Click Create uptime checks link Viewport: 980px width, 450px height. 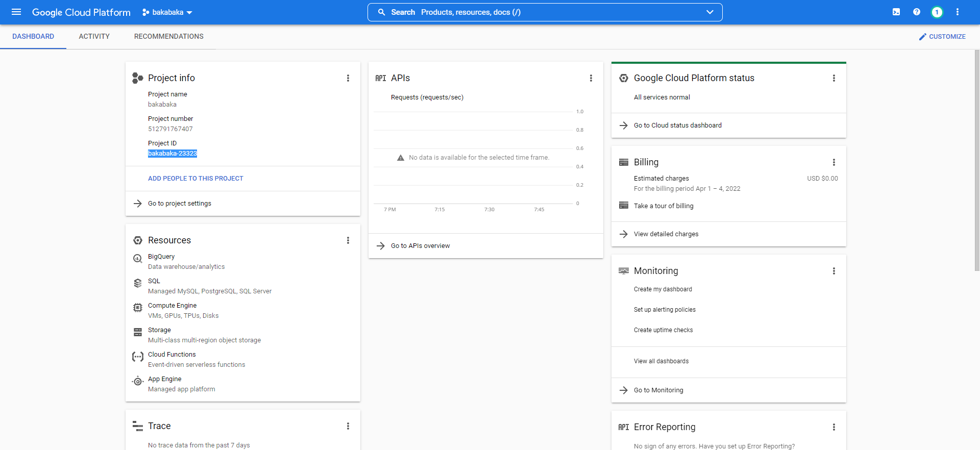pos(664,330)
